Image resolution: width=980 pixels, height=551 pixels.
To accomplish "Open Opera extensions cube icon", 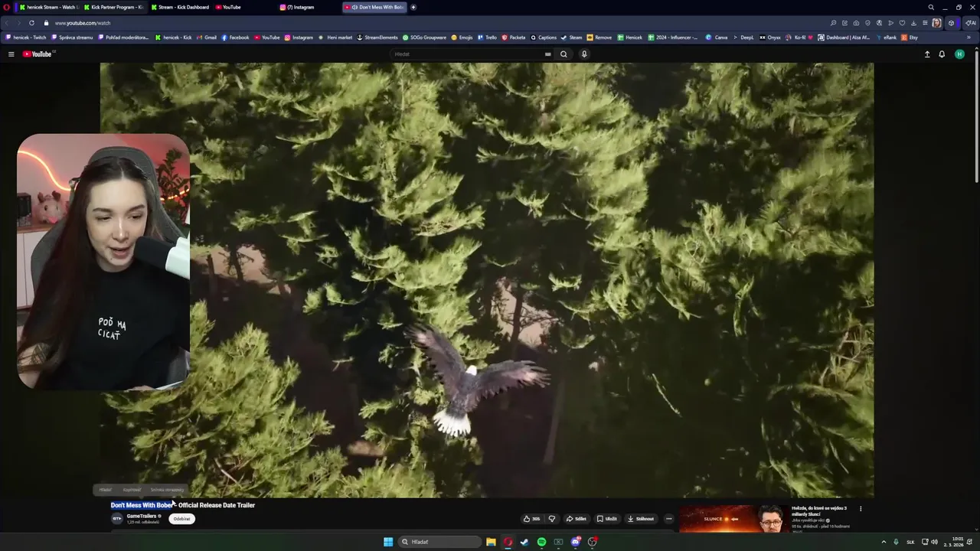I will (951, 23).
